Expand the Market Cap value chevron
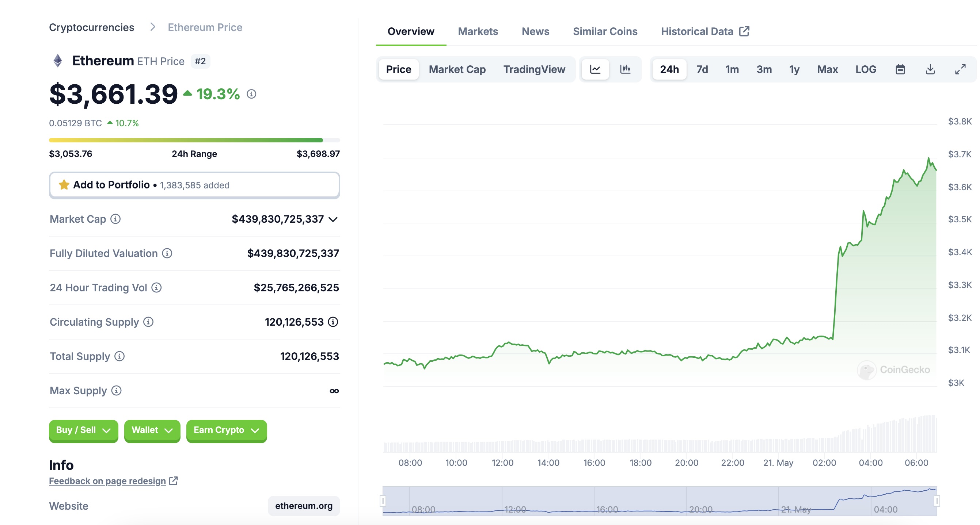This screenshot has height=525, width=980. pos(333,219)
